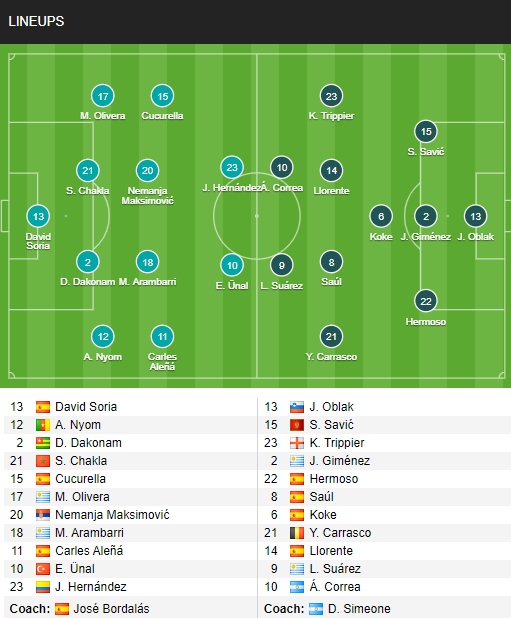Click the Belgium flag beside Y. Carrasco
Screen dimensions: 511x618
point(297,533)
